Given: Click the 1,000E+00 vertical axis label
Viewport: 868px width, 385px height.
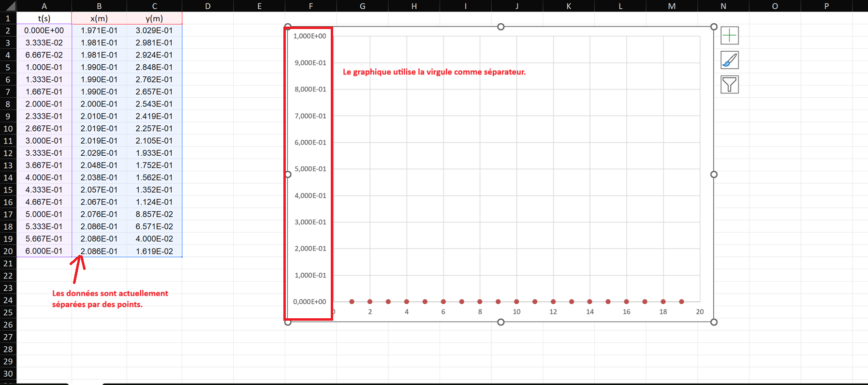Looking at the screenshot, I should point(310,36).
